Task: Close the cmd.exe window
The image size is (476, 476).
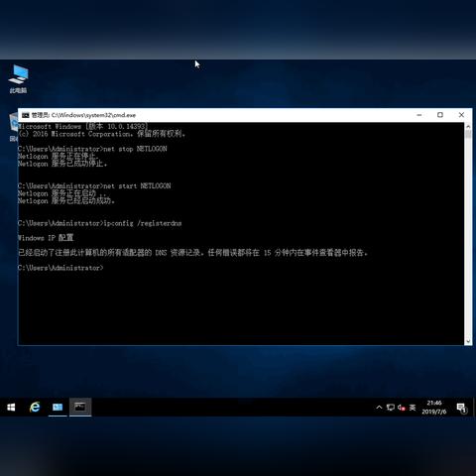Action: (461, 115)
